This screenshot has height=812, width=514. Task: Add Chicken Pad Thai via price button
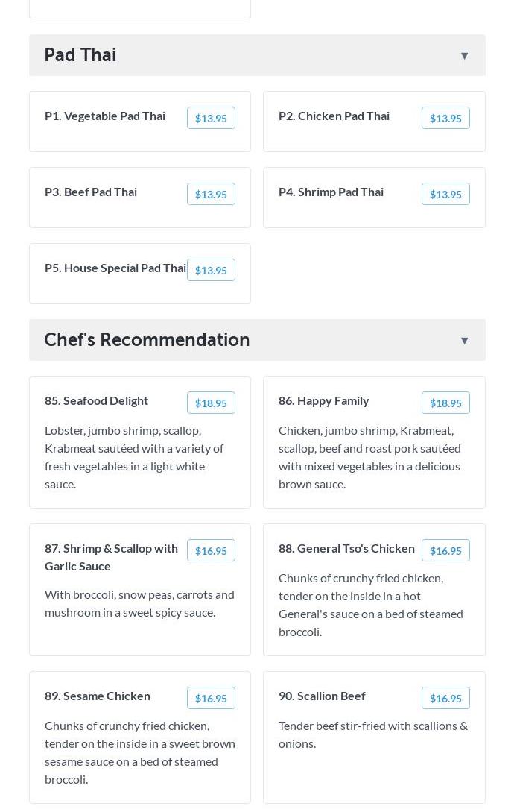point(445,118)
